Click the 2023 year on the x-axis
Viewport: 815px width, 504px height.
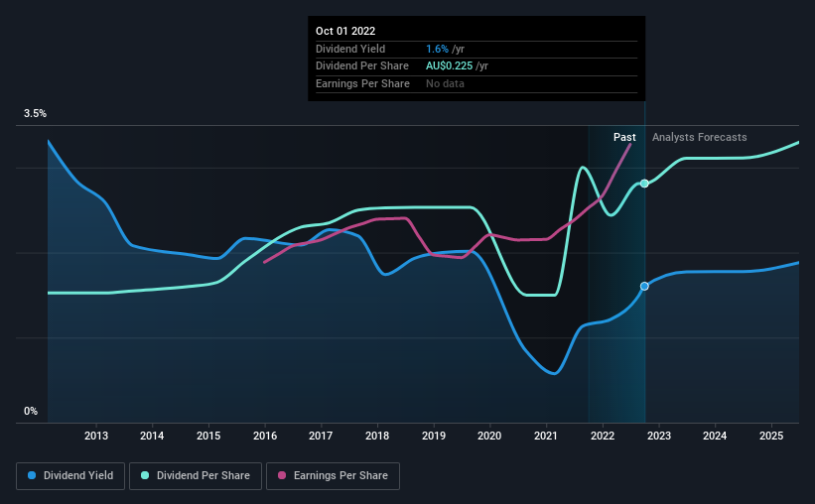[658, 437]
